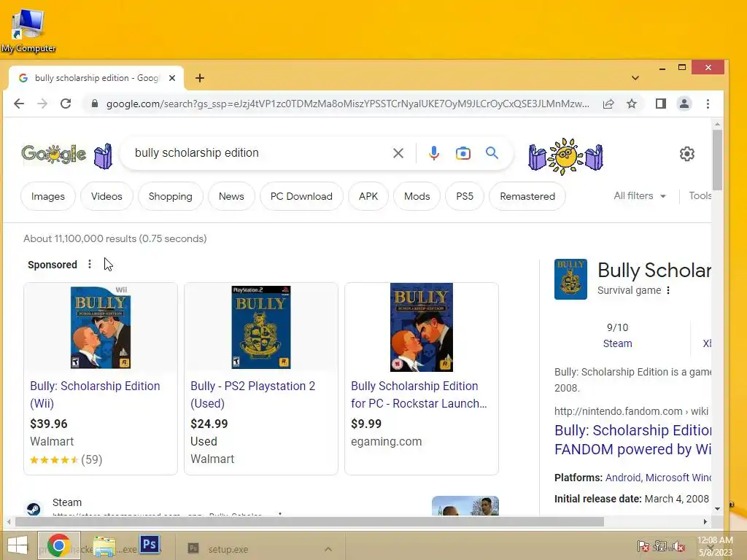Viewport: 747px width, 560px height.
Task: Go back to the previous page
Action: click(x=18, y=104)
